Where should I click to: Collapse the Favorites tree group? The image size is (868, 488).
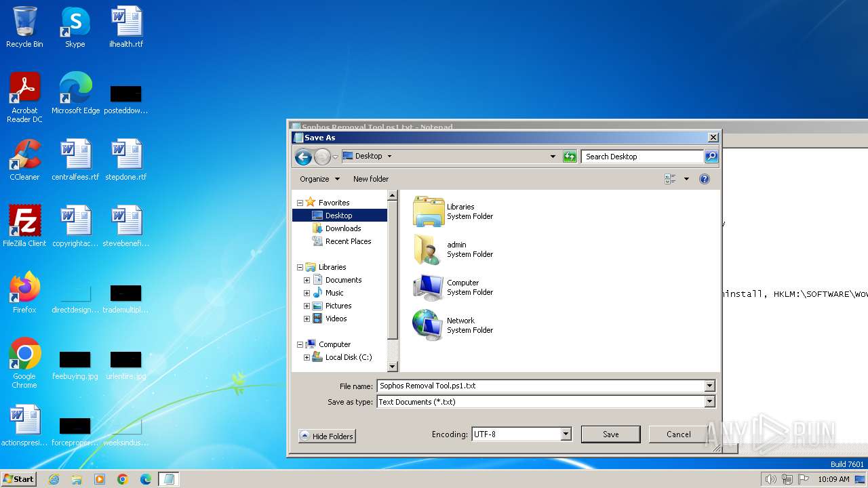pos(300,203)
